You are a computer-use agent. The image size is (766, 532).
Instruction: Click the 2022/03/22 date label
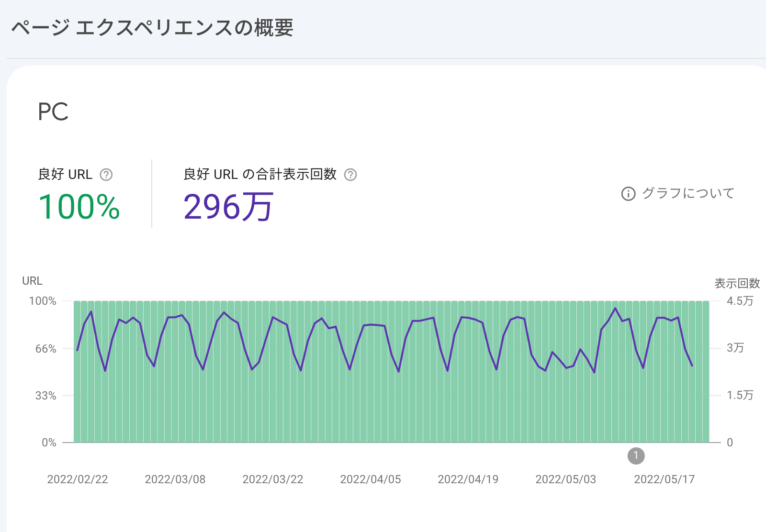tap(273, 479)
